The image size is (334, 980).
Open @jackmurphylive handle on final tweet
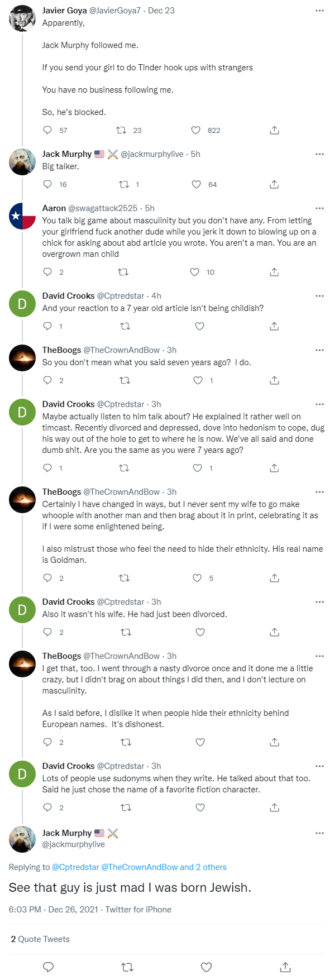tap(74, 844)
